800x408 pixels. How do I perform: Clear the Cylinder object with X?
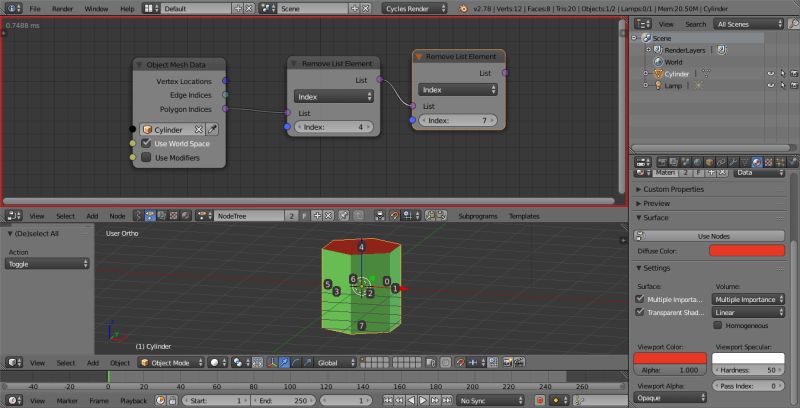coord(198,130)
